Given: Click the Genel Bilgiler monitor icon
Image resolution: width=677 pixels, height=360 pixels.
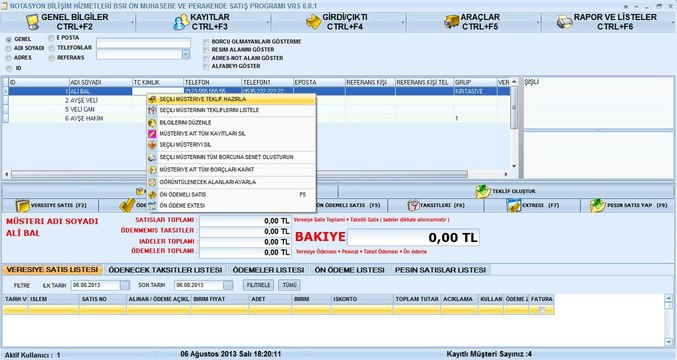Looking at the screenshot, I should [32, 22].
